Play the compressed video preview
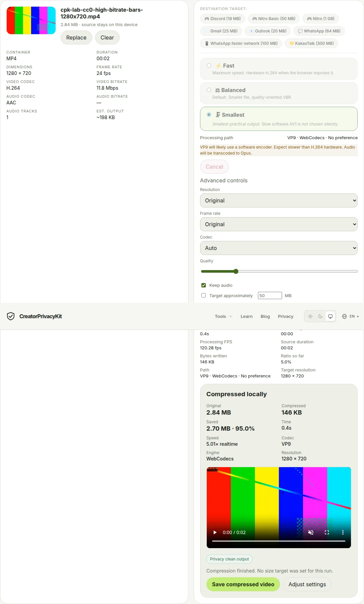Viewport: 364px width, 604px height. point(215,532)
